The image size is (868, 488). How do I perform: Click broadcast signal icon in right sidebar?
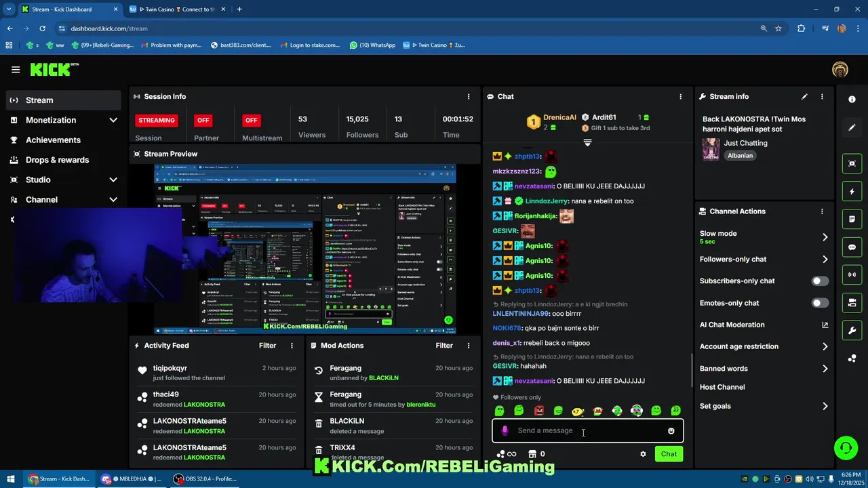[x=852, y=274]
